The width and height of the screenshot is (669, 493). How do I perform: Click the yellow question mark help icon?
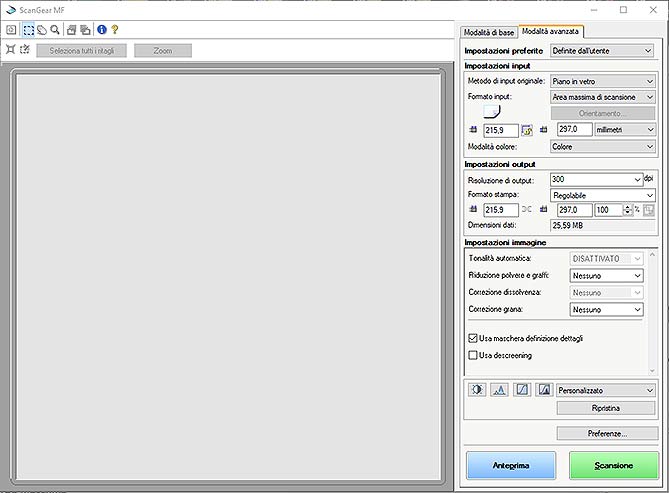click(115, 30)
